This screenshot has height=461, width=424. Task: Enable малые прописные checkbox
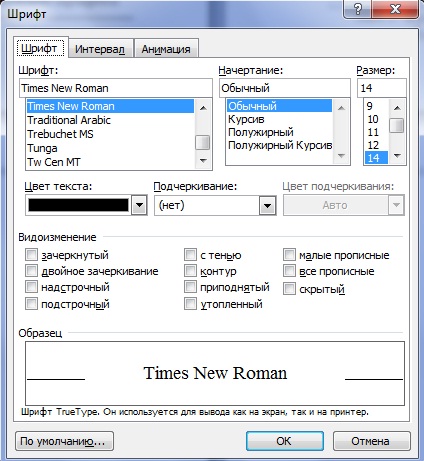(289, 255)
